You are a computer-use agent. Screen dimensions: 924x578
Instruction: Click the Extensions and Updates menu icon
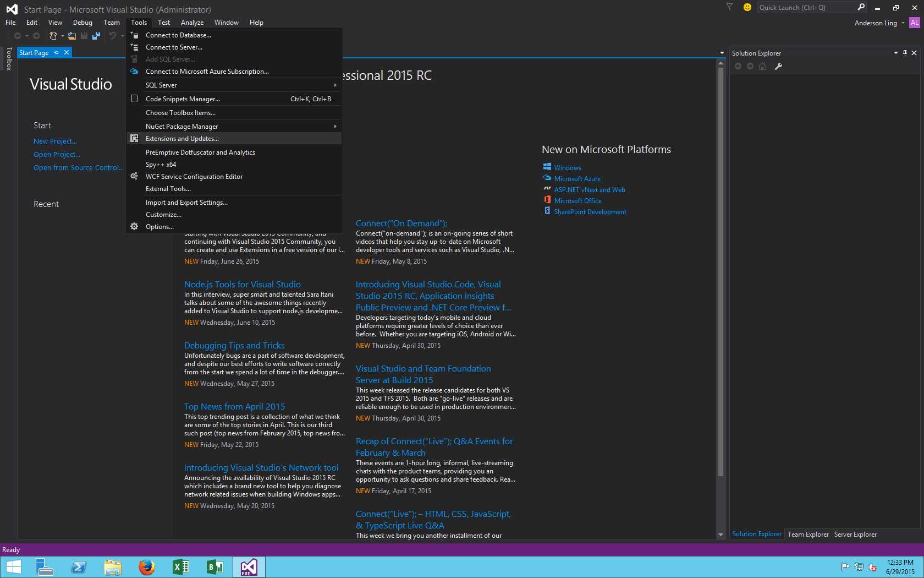(134, 139)
